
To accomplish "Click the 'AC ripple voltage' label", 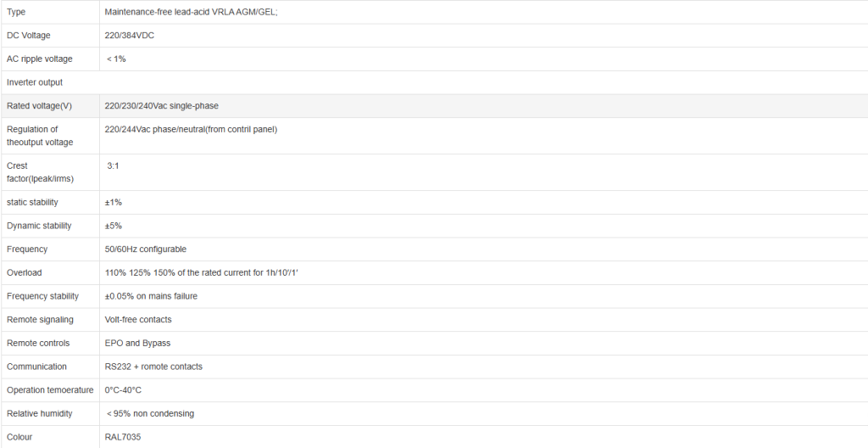I will click(39, 59).
